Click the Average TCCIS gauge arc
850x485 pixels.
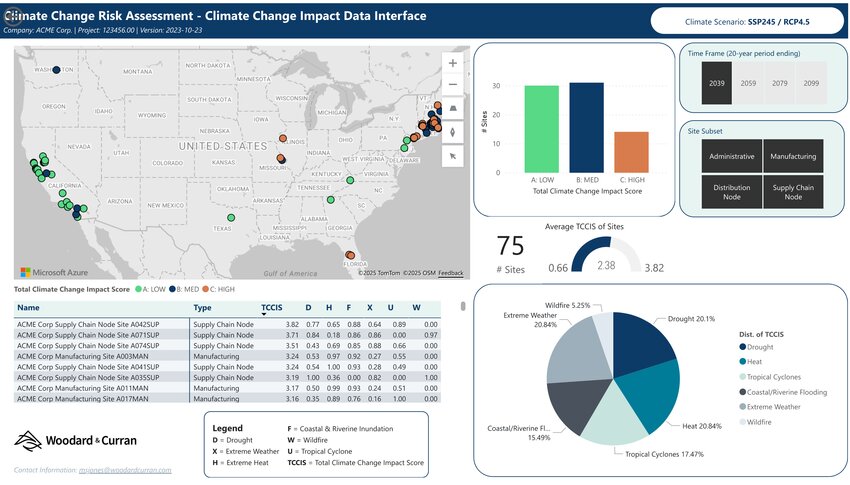[606, 254]
